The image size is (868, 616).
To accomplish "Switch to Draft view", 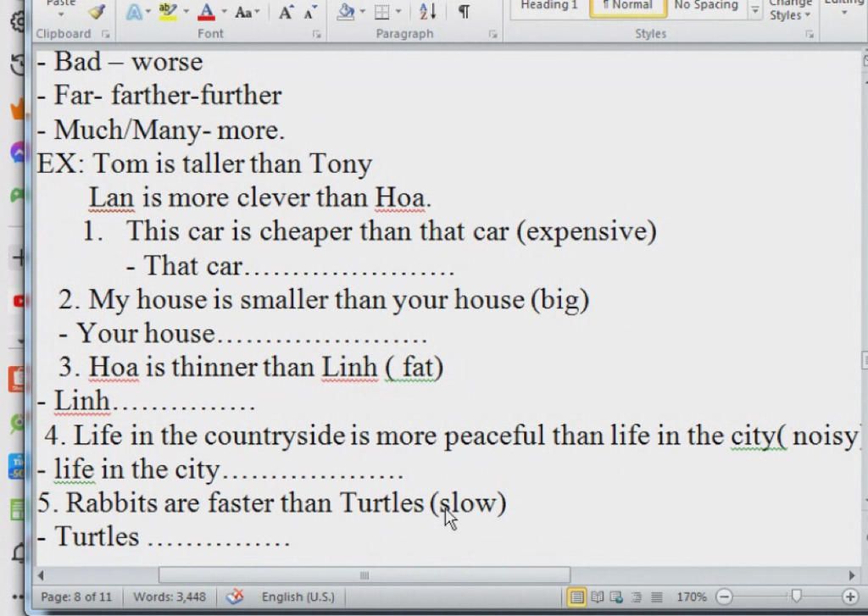I will (657, 597).
